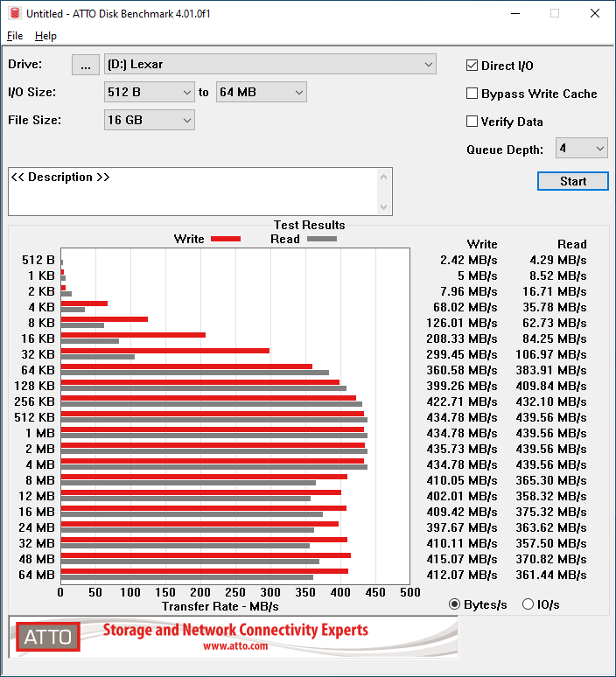Click the Transfer Rate - MB/s axis label
616x677 pixels.
220,607
